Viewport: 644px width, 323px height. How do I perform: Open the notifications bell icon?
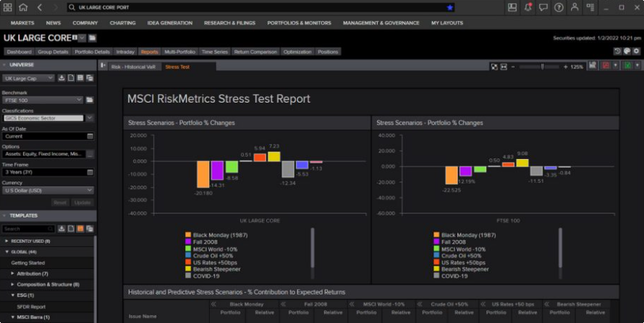528,7
